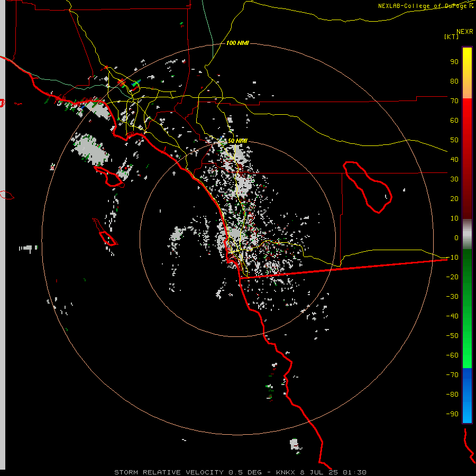The width and height of the screenshot is (476, 476).
Task: Click the -30 scale value
Action: click(452, 297)
